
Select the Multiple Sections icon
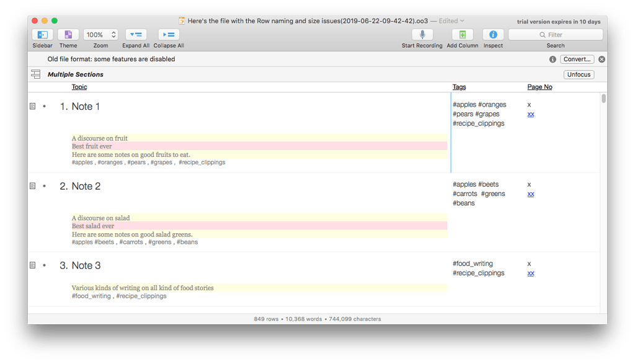(35, 74)
